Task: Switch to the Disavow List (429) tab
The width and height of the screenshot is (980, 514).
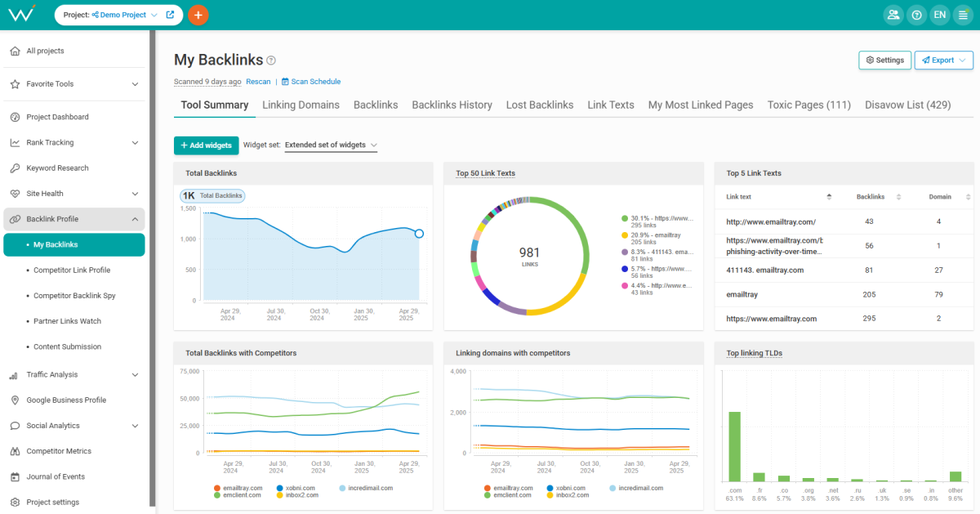Action: click(908, 105)
